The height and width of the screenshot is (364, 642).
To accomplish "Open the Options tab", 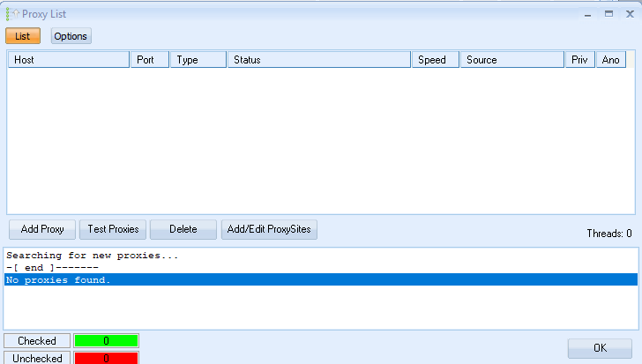I will [71, 36].
